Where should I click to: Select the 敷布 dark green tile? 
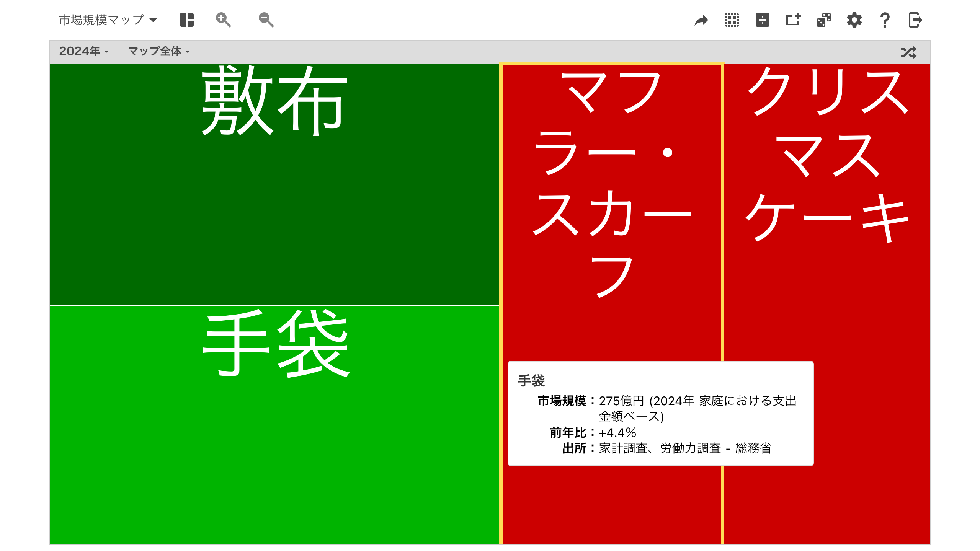coord(274,184)
